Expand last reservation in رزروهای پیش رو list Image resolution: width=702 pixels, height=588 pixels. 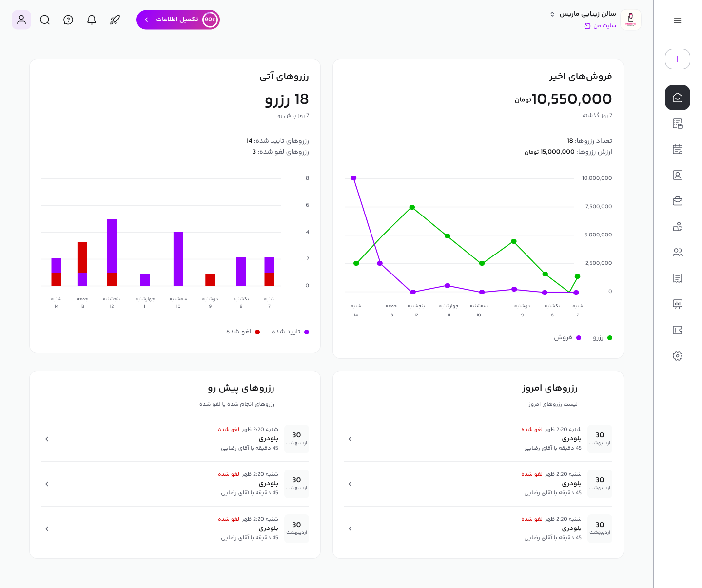point(47,529)
